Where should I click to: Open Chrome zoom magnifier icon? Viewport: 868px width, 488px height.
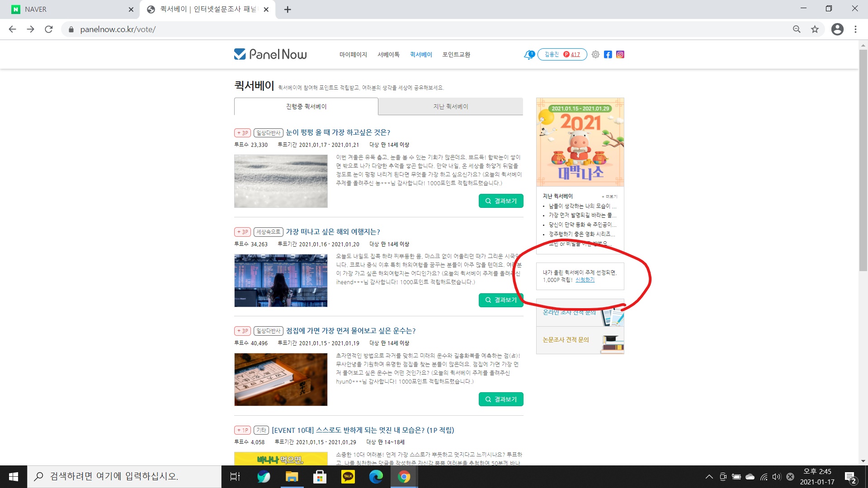click(797, 29)
